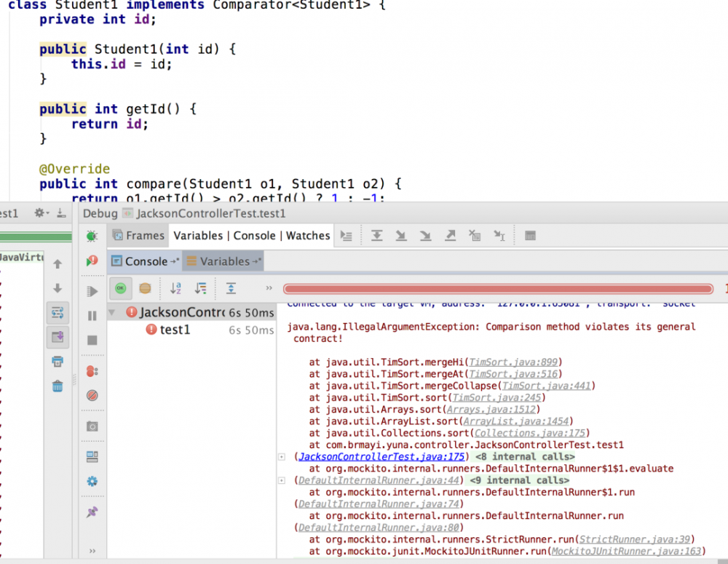The height and width of the screenshot is (564, 728).
Task: Pause the running program
Action: 92,316
